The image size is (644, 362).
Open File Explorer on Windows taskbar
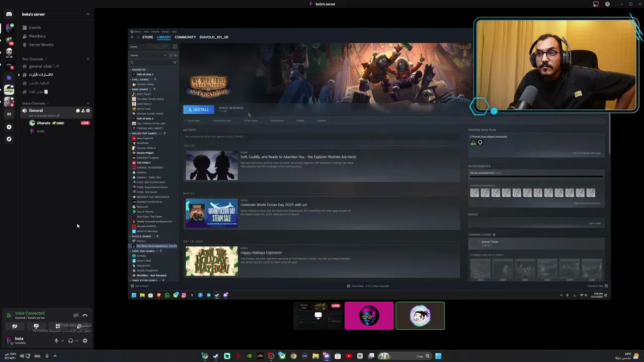coord(315,356)
